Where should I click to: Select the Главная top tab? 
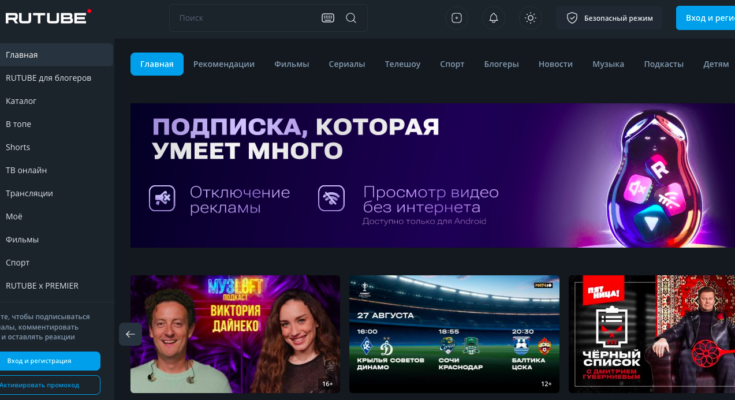[x=157, y=64]
